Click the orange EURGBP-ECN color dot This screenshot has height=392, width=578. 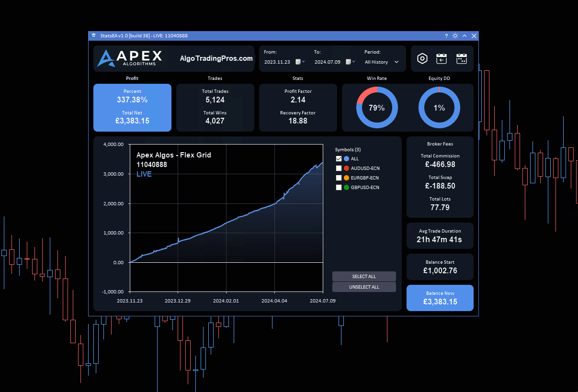click(x=347, y=178)
